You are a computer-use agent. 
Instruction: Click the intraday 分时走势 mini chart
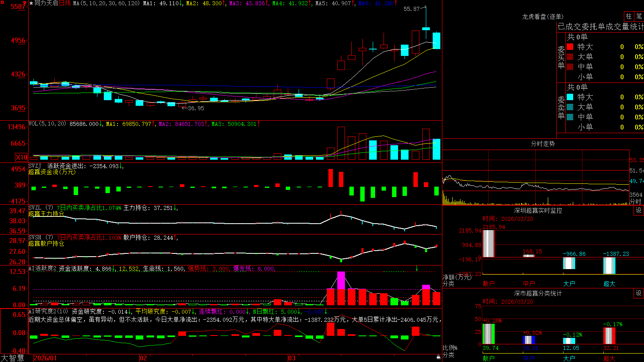pos(536,177)
